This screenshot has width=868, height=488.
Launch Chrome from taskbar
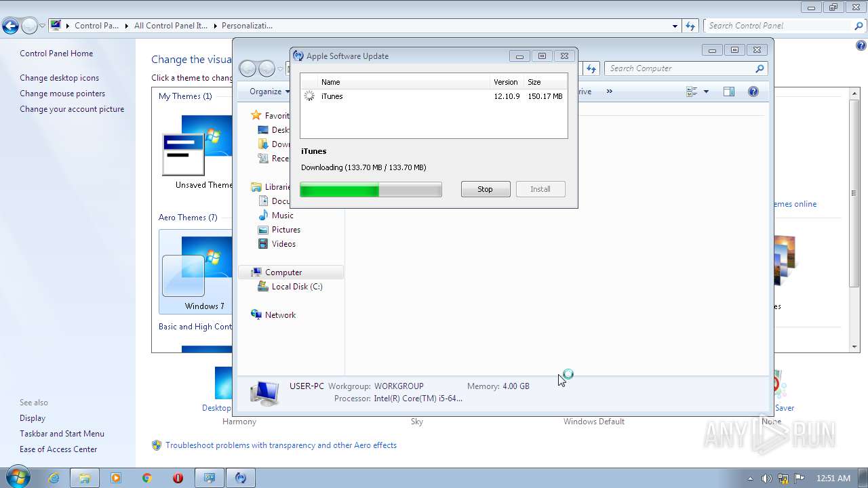coord(147,478)
